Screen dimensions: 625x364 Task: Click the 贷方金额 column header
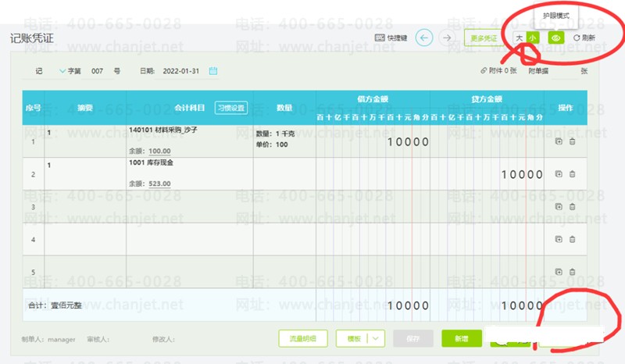click(x=487, y=99)
